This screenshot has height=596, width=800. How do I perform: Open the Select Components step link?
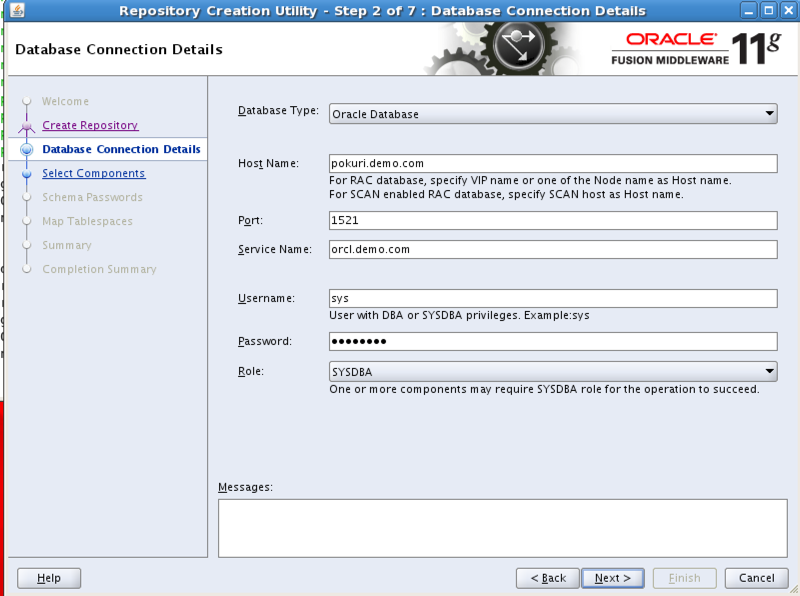(x=94, y=173)
